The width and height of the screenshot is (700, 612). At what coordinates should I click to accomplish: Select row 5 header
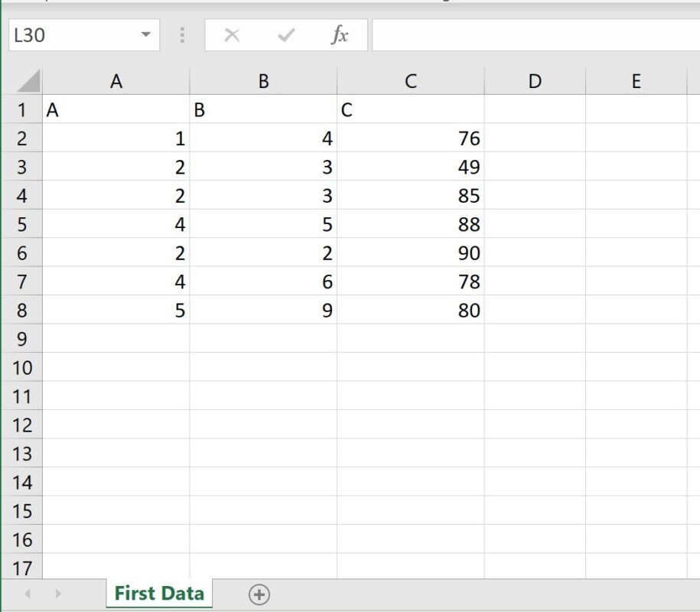[x=22, y=223]
